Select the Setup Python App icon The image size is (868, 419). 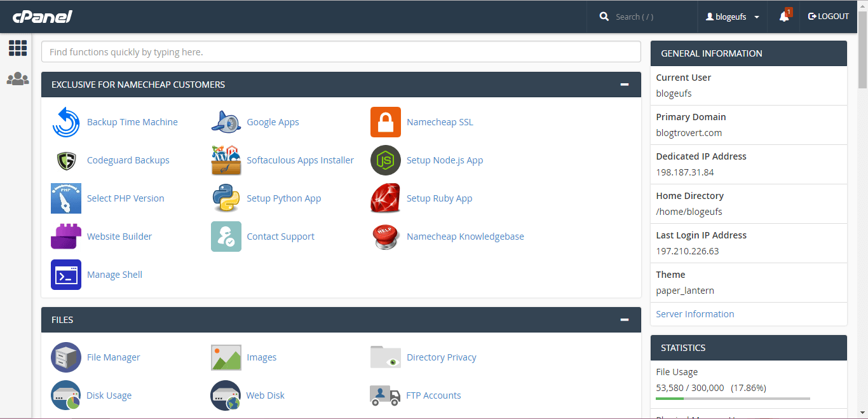[x=226, y=198]
